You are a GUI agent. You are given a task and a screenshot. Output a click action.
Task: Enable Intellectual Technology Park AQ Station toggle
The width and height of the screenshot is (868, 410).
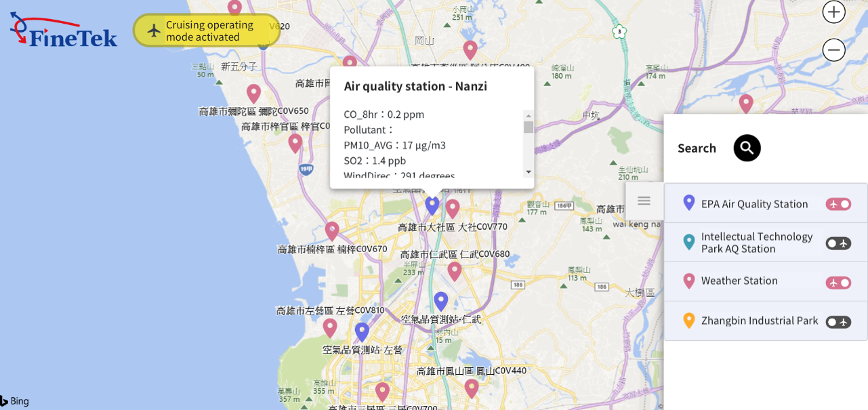coord(838,243)
